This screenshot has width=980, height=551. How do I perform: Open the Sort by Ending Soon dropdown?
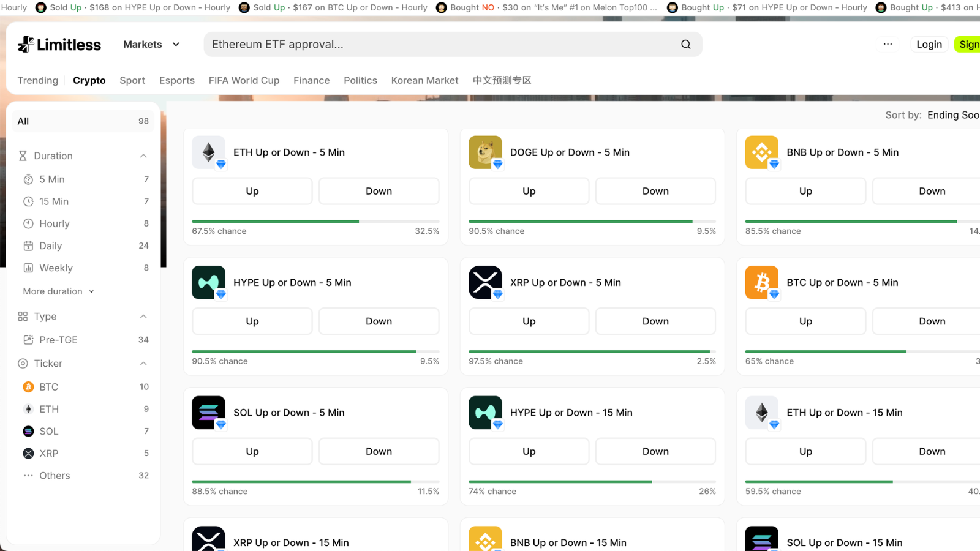(953, 115)
